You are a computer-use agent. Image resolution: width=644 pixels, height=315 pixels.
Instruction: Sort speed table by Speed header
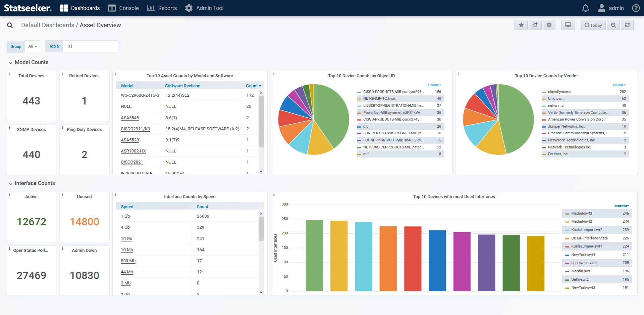point(127,207)
